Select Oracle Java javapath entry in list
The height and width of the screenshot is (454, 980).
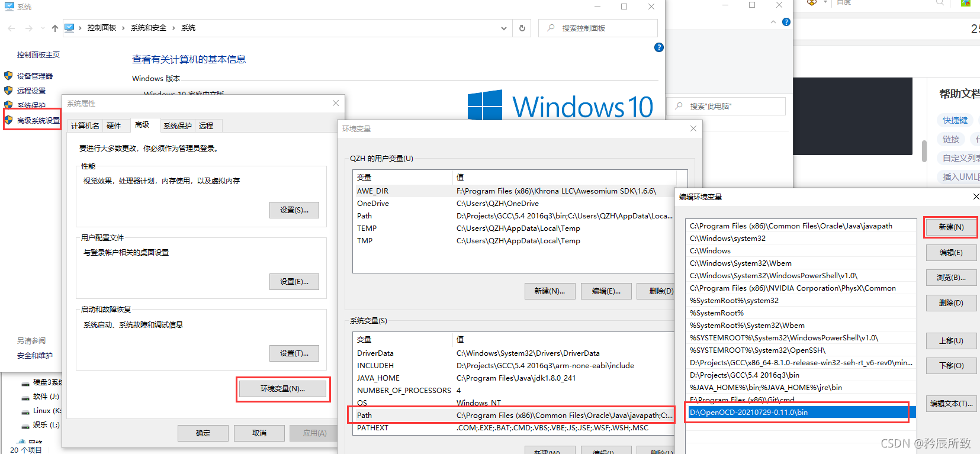tap(802, 226)
